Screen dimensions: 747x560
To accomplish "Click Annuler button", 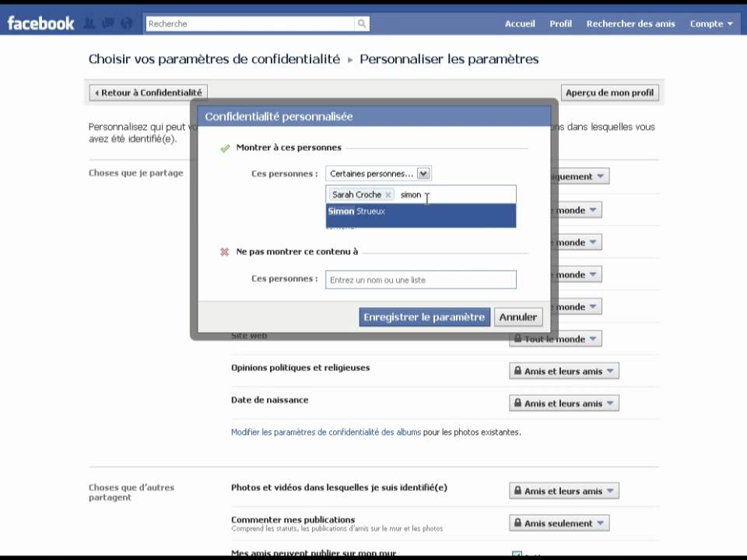I will pos(518,317).
